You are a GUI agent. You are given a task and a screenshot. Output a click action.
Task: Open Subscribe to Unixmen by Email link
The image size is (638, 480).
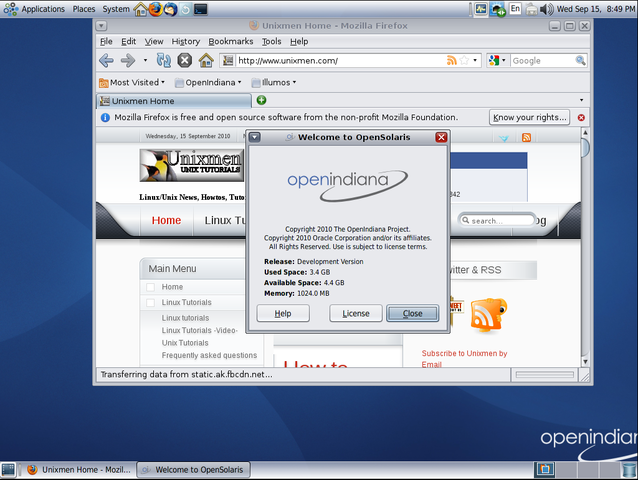(464, 358)
